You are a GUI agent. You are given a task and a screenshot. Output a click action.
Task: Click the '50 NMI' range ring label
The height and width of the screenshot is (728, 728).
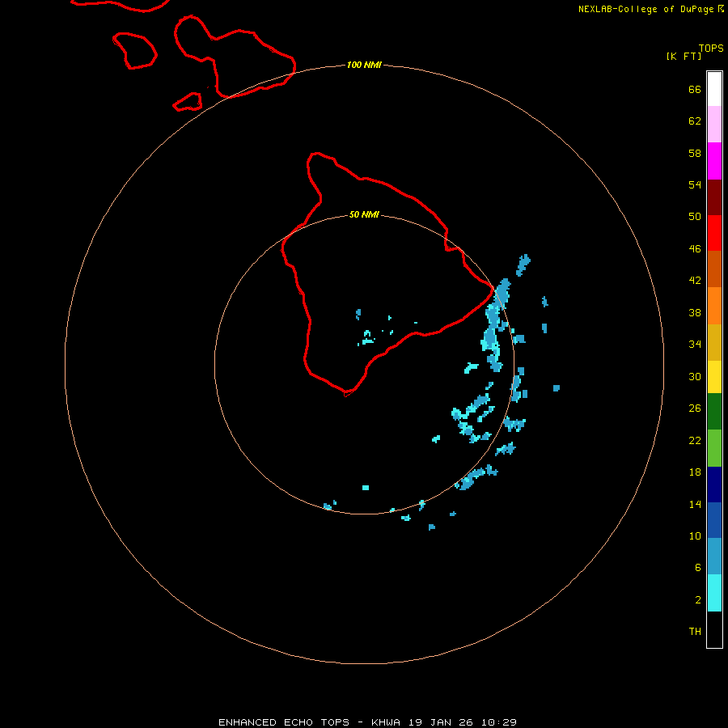(x=364, y=214)
